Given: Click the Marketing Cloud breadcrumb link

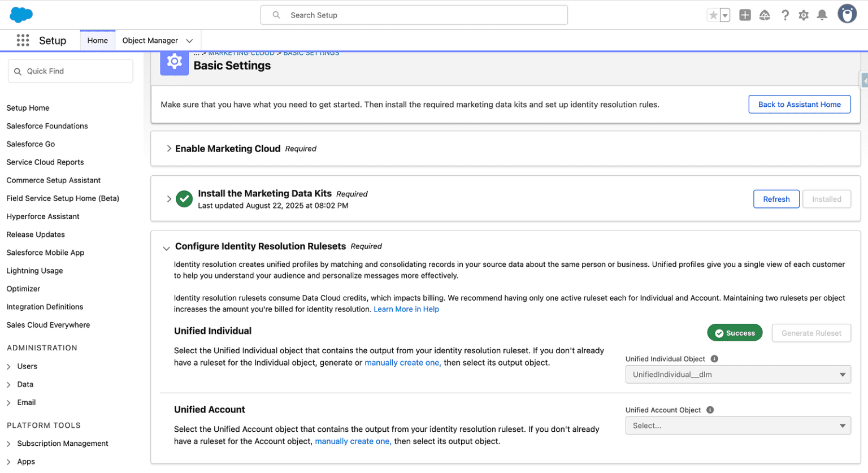Looking at the screenshot, I should 241,53.
